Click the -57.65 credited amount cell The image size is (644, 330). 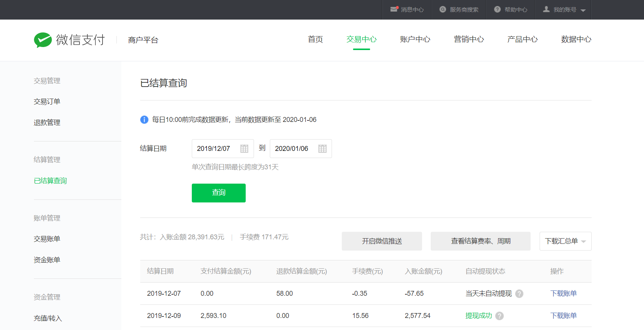tap(414, 294)
